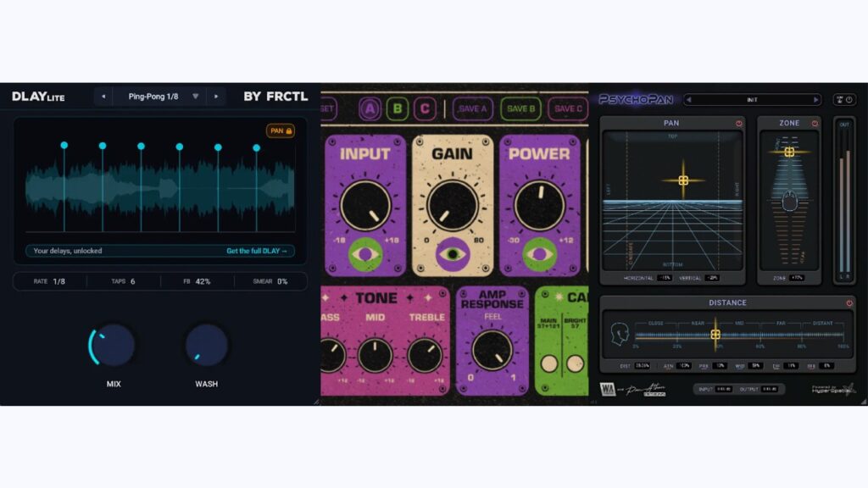This screenshot has height=488, width=868.
Task: Go to next PsychoPan preset
Action: tap(815, 100)
